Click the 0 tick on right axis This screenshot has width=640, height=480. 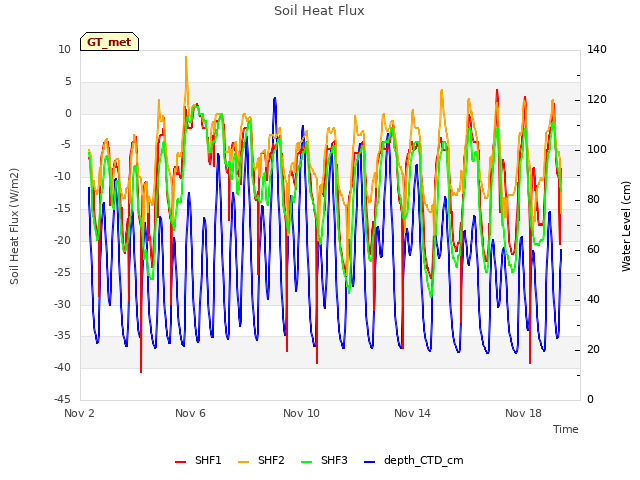click(590, 399)
